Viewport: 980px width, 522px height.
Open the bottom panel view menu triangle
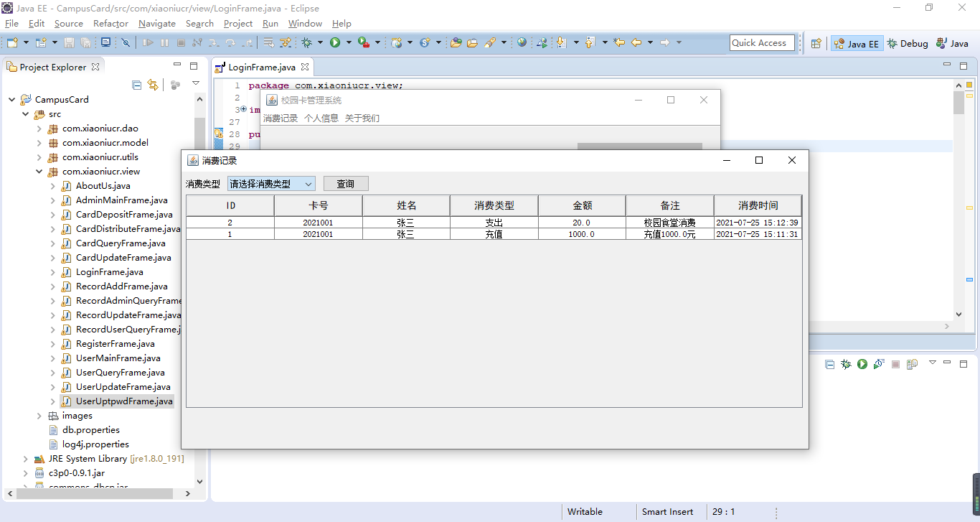click(933, 363)
